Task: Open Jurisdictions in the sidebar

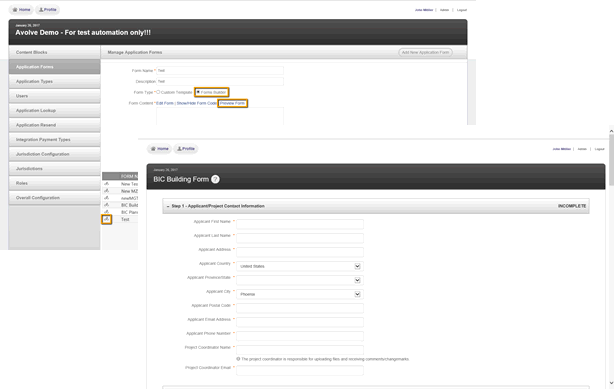Action: (x=54, y=168)
